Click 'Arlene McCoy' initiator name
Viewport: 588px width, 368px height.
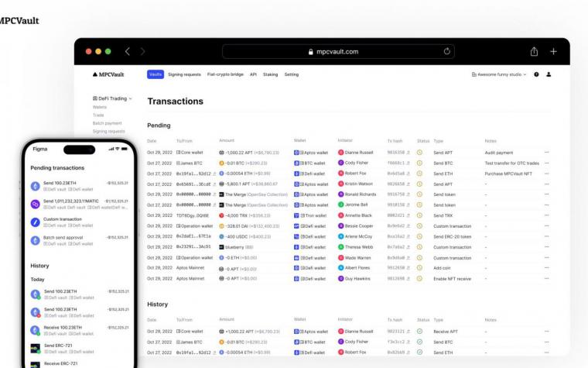[358, 236]
